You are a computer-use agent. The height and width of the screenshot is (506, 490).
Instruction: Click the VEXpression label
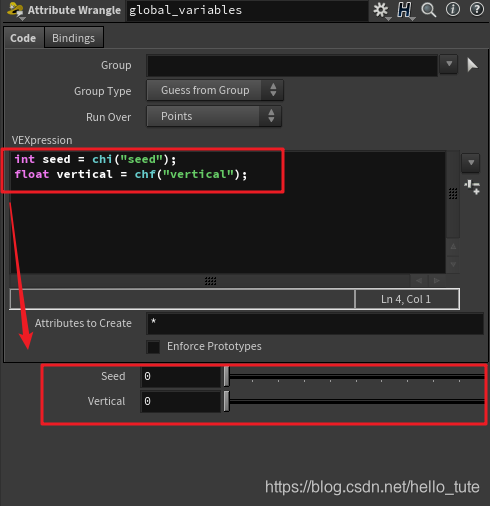point(42,140)
